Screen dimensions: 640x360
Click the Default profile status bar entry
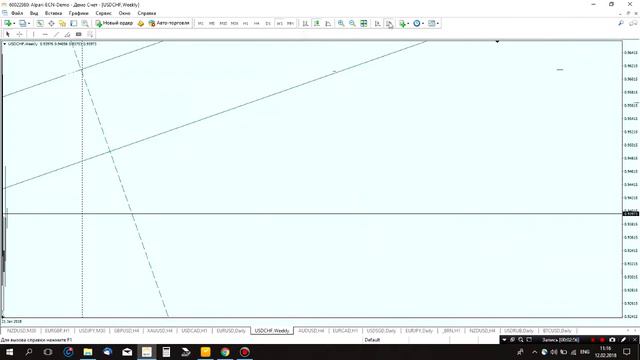(x=372, y=340)
